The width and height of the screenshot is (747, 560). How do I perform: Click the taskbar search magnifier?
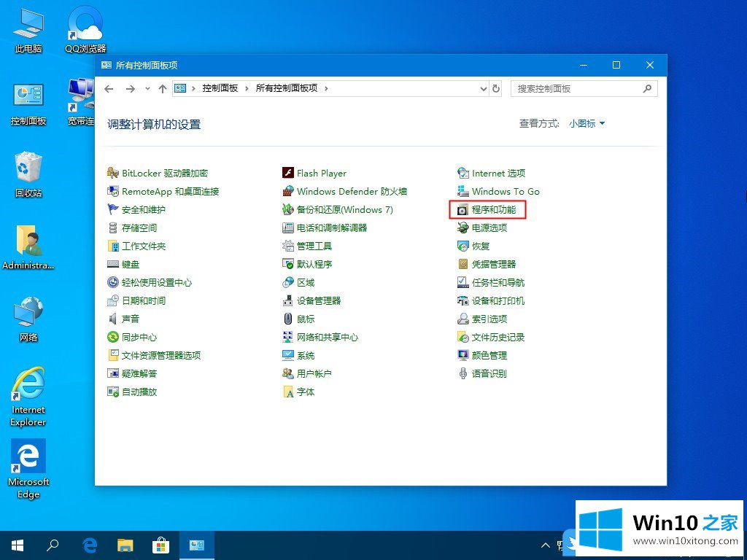click(x=53, y=545)
